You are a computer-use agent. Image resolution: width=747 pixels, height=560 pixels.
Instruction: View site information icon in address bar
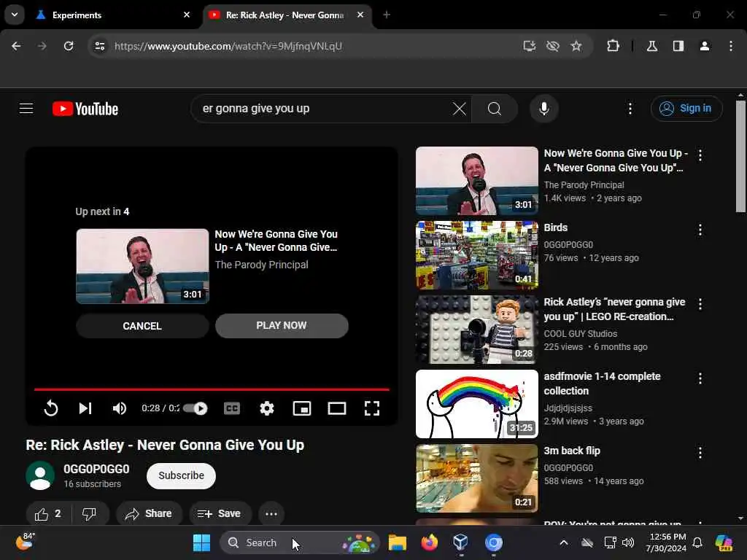[99, 46]
